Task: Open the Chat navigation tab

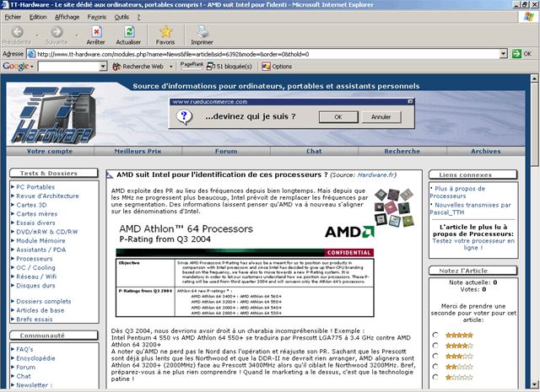Action: [314, 151]
